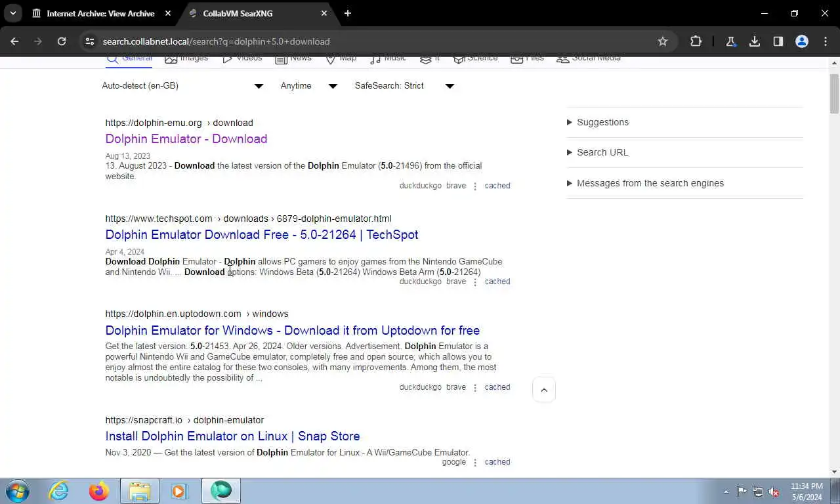Open three-dot options for Uptodown result
This screenshot has height=504, width=840.
pos(475,388)
